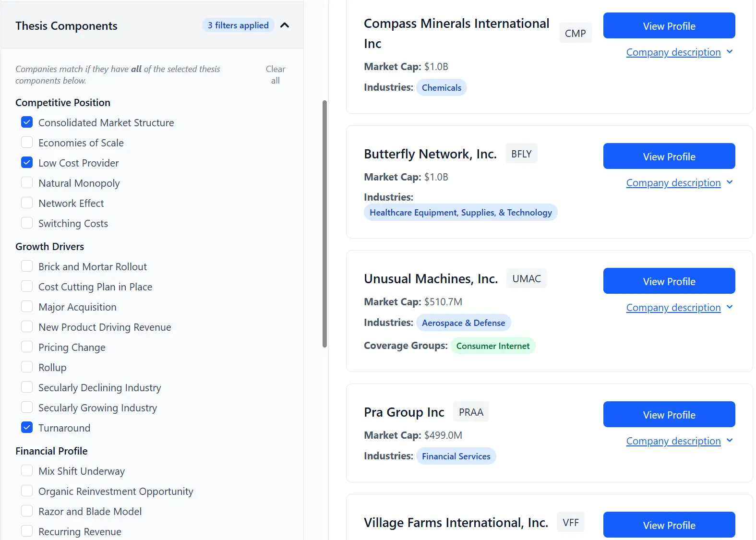The image size is (756, 540).
Task: Click the Consumer Internet coverage group tag
Action: coord(493,346)
